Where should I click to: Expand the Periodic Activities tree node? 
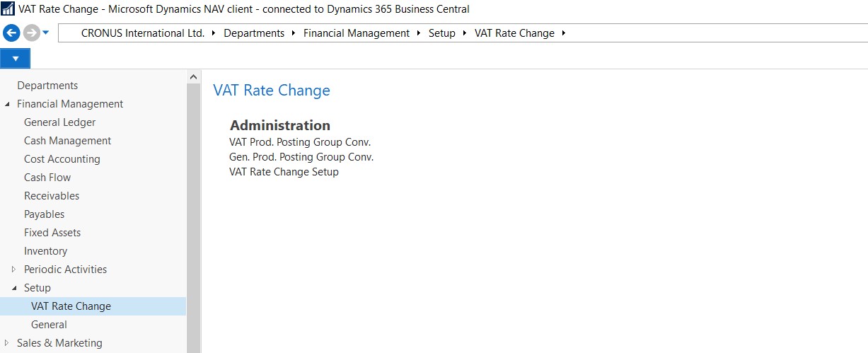coord(13,270)
